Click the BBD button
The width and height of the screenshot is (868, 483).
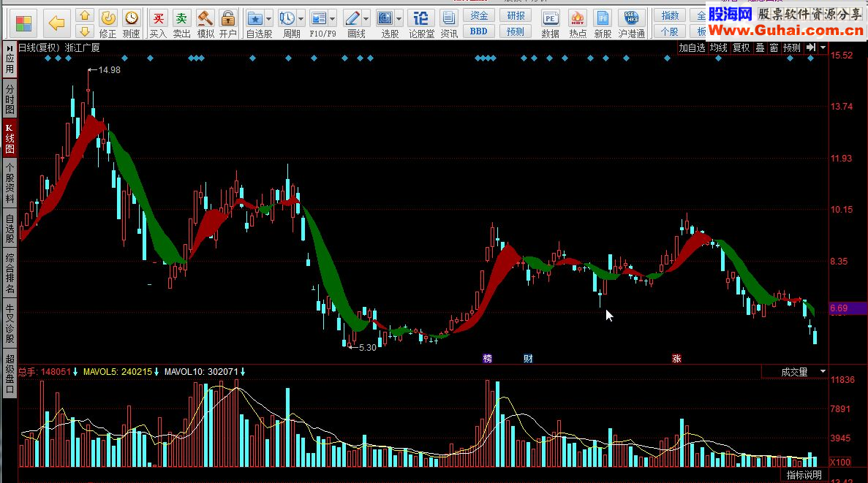(479, 31)
